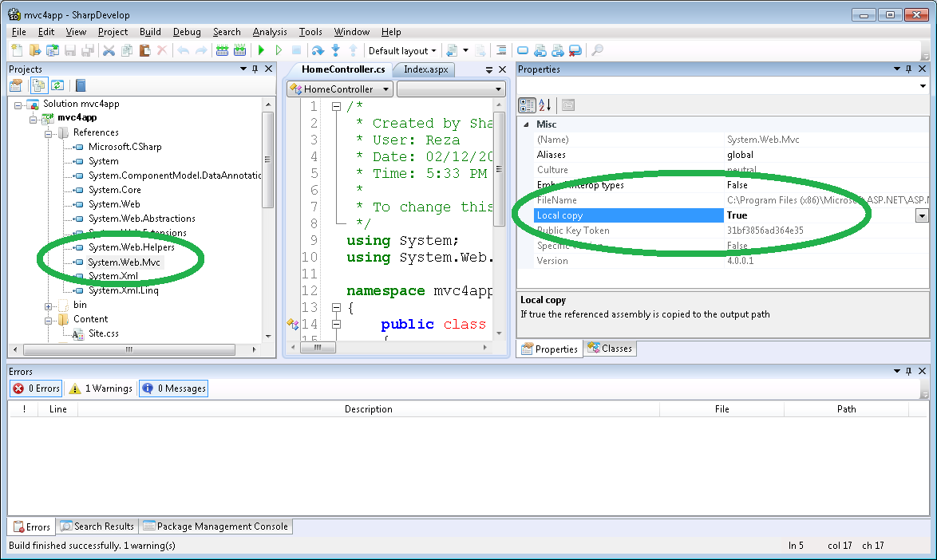This screenshot has width=937, height=560.
Task: Open the Analysis menu
Action: 270,32
